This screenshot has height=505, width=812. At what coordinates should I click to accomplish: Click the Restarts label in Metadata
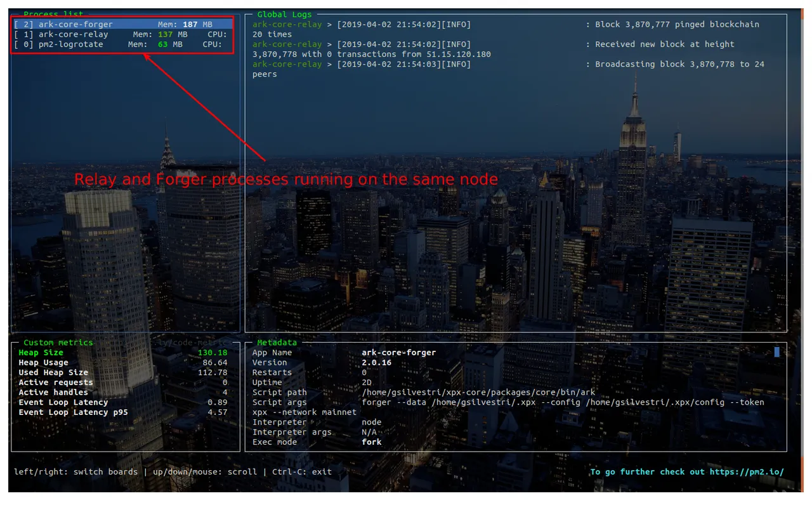click(x=272, y=372)
